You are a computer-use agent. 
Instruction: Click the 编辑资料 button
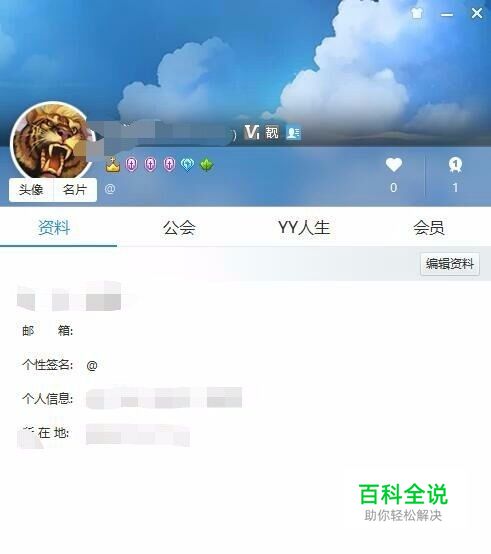(x=450, y=264)
